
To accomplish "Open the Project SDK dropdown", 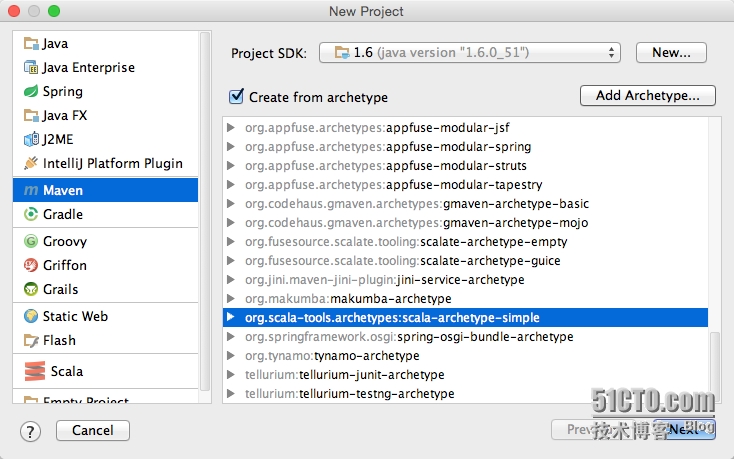I will coord(470,52).
